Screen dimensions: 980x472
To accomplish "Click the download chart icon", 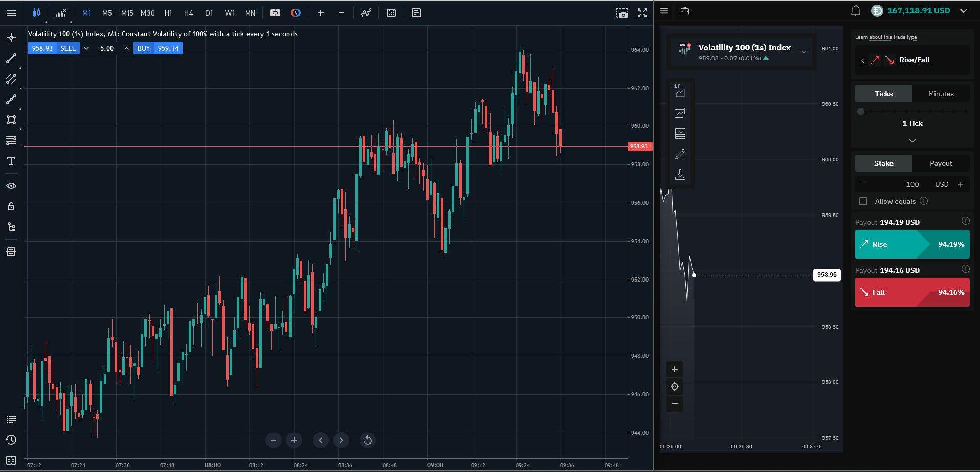I will [x=680, y=175].
